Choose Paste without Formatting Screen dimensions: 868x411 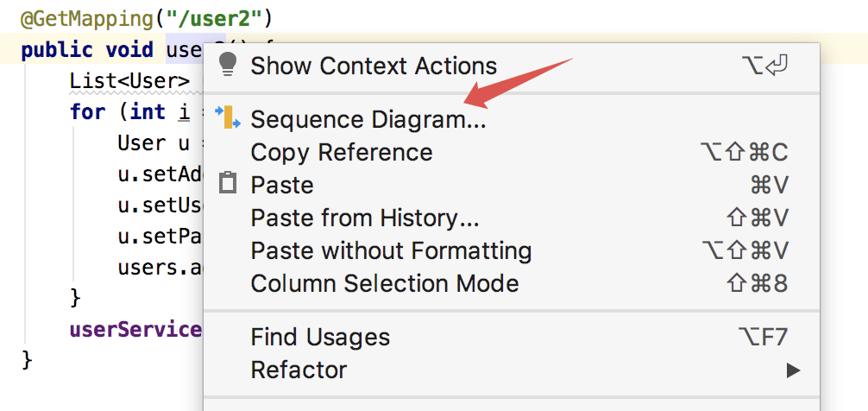[391, 251]
